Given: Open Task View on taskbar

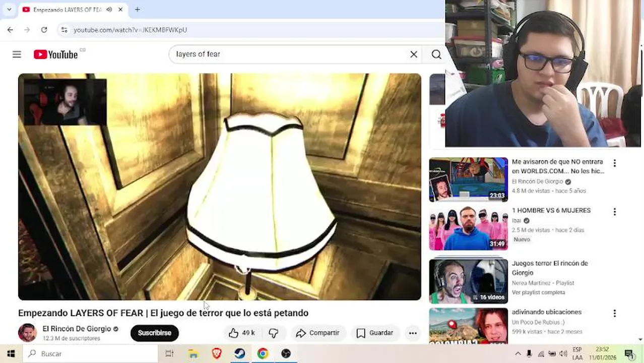Looking at the screenshot, I should pyautogui.click(x=169, y=354).
